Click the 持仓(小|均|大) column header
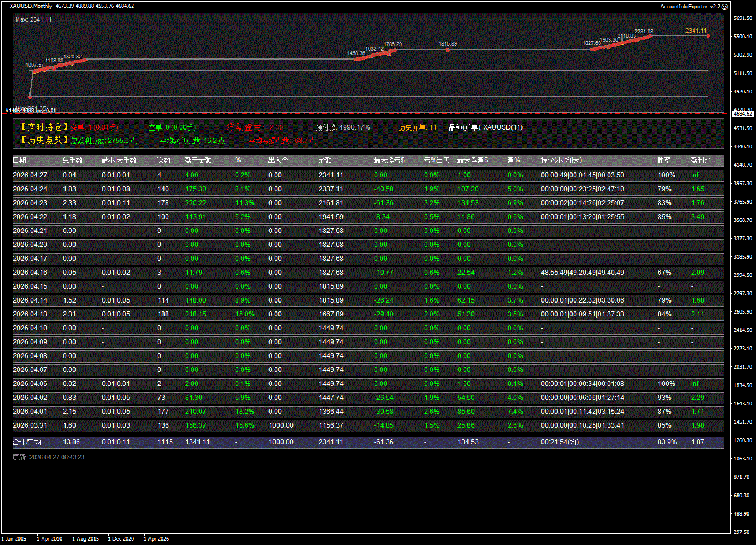Viewport: 756px width, 545px height. click(x=561, y=161)
